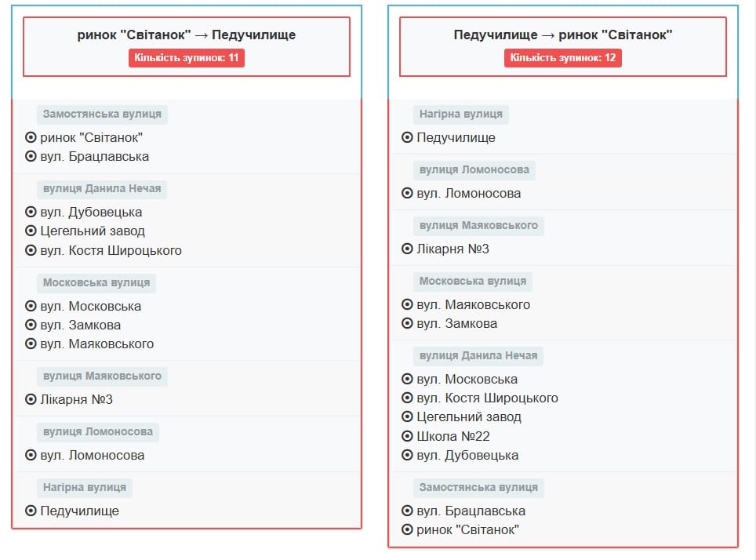Select the stop marker beside ринок "Світанок"

click(30, 136)
